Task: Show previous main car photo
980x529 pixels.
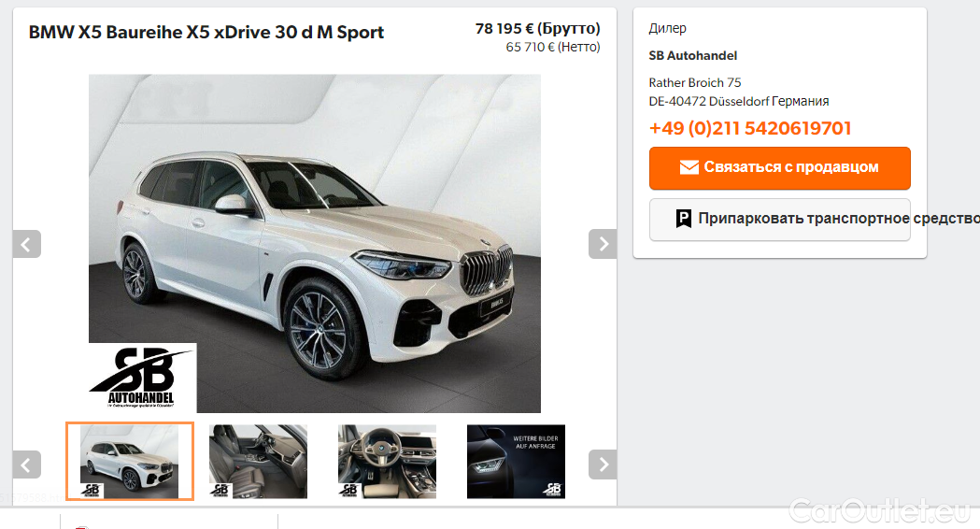Action: tap(27, 244)
